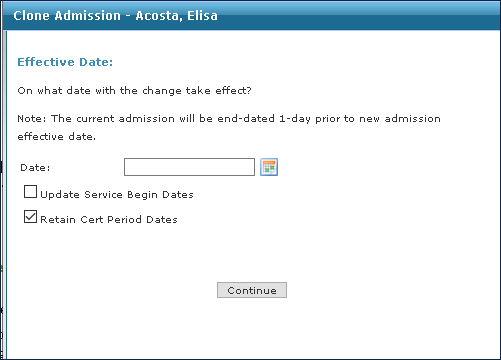This screenshot has height=360, width=501.
Task: Toggle the checked box beside Retain Cert Period
Action: [x=30, y=217]
